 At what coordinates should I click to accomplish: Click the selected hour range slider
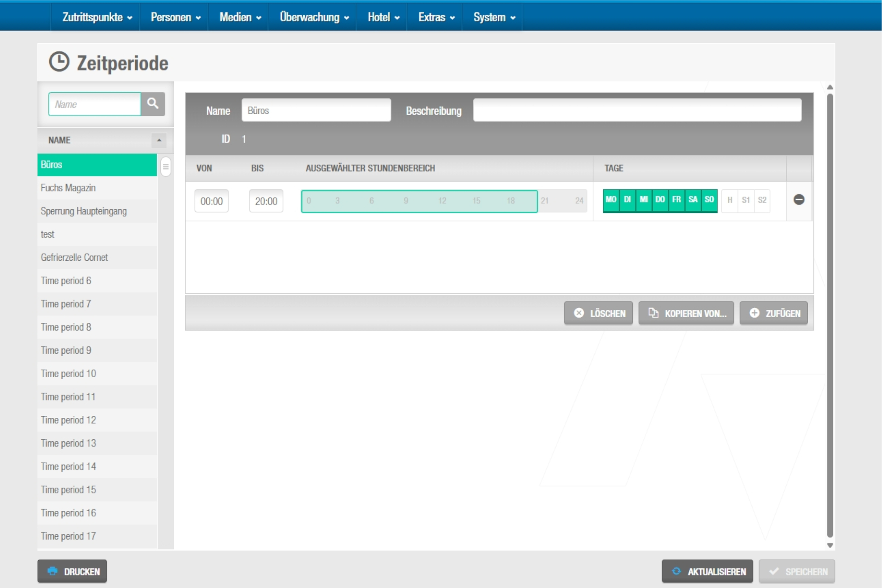pyautogui.click(x=419, y=201)
